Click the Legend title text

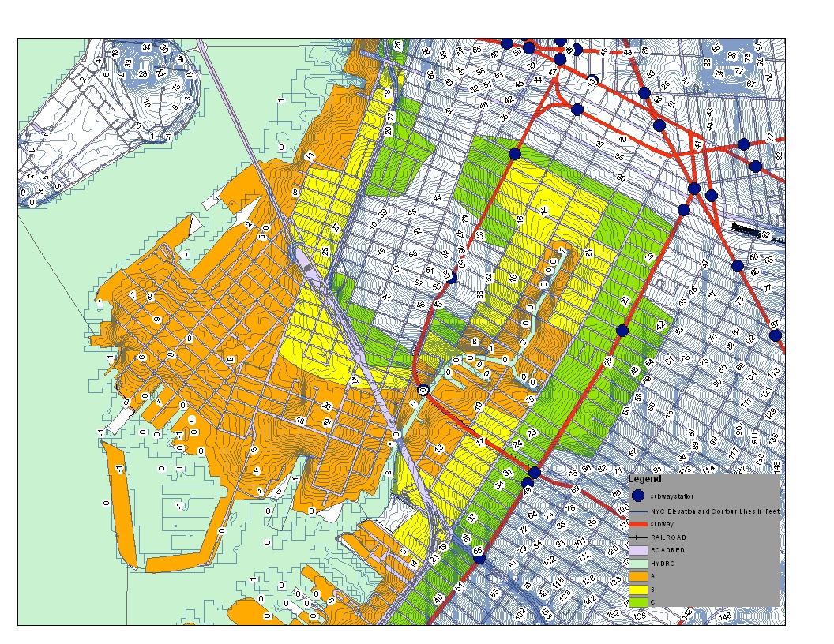644,478
